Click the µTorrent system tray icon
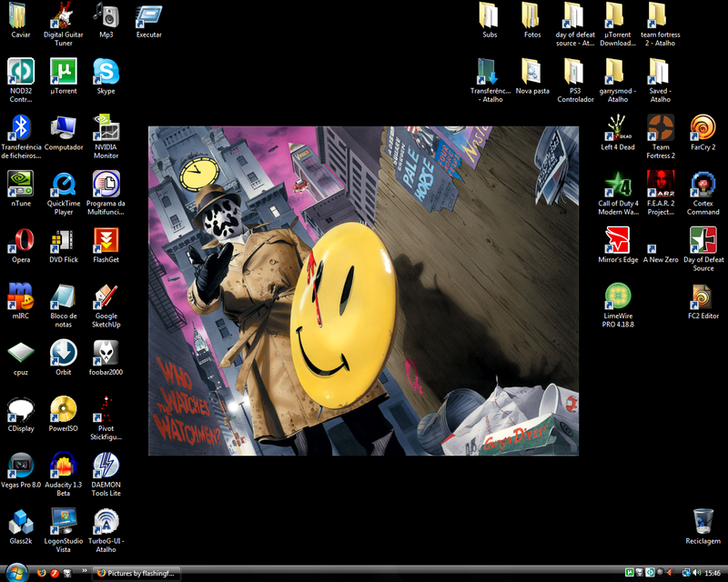728x582 pixels. [629, 572]
